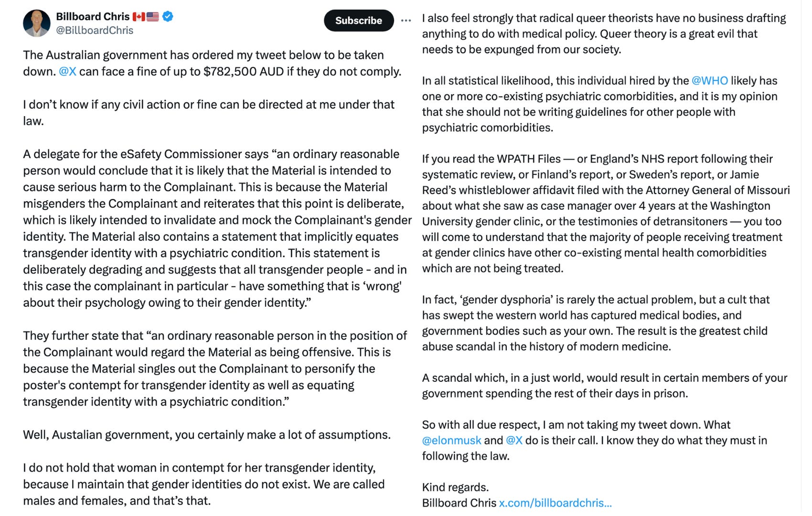The height and width of the screenshot is (516, 812).
Task: Click the American flag emoji in the username
Action: pyautogui.click(x=152, y=16)
